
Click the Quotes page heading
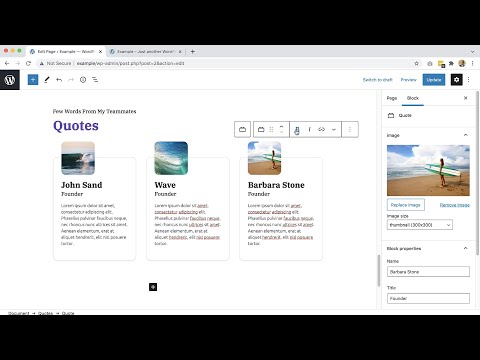click(x=76, y=126)
